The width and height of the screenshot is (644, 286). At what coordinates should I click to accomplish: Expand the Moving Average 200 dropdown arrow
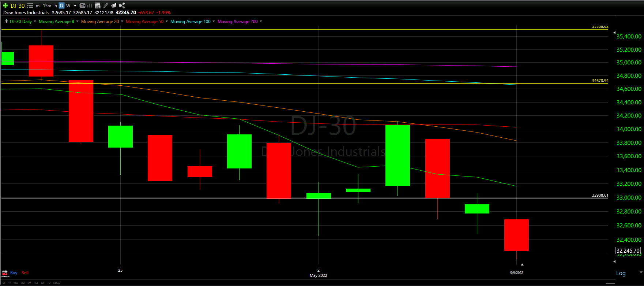point(261,21)
